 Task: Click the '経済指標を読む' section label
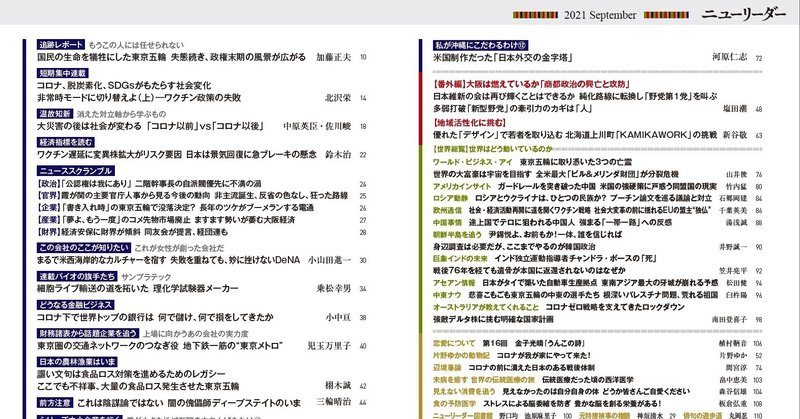pyautogui.click(x=66, y=142)
